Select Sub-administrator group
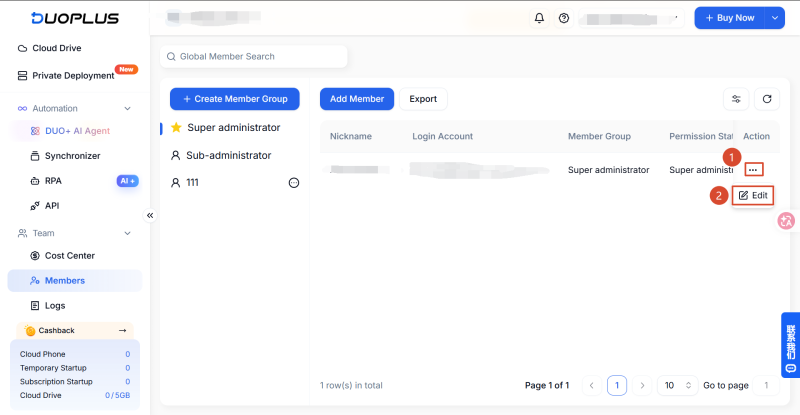Image resolution: width=800 pixels, height=415 pixels. [229, 155]
